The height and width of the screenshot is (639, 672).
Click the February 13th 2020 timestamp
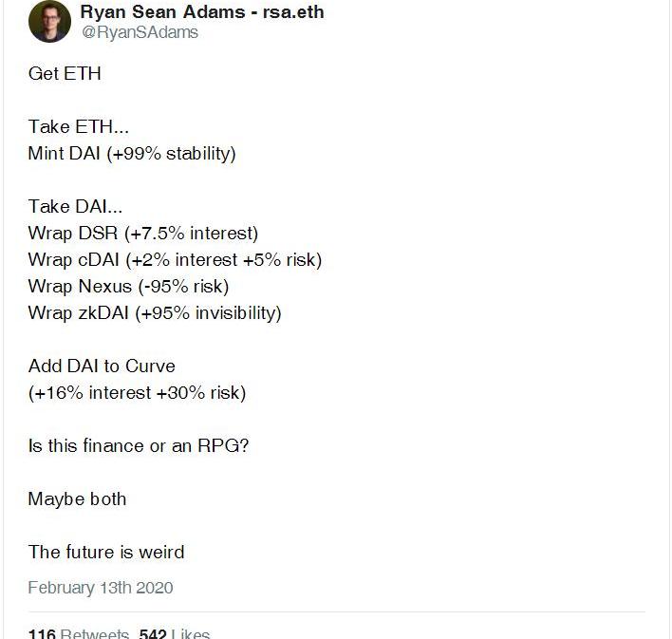click(101, 588)
